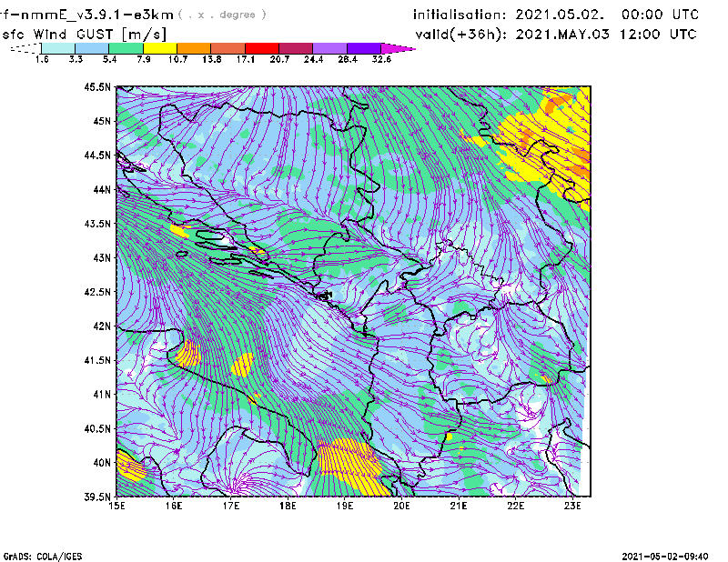Select the orange legend swatch after 10.7

[x=194, y=48]
